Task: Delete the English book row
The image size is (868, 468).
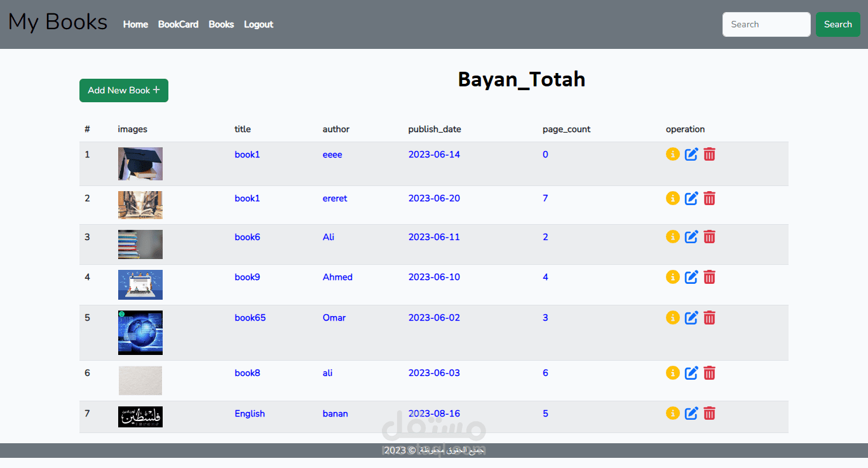Action: pyautogui.click(x=710, y=413)
